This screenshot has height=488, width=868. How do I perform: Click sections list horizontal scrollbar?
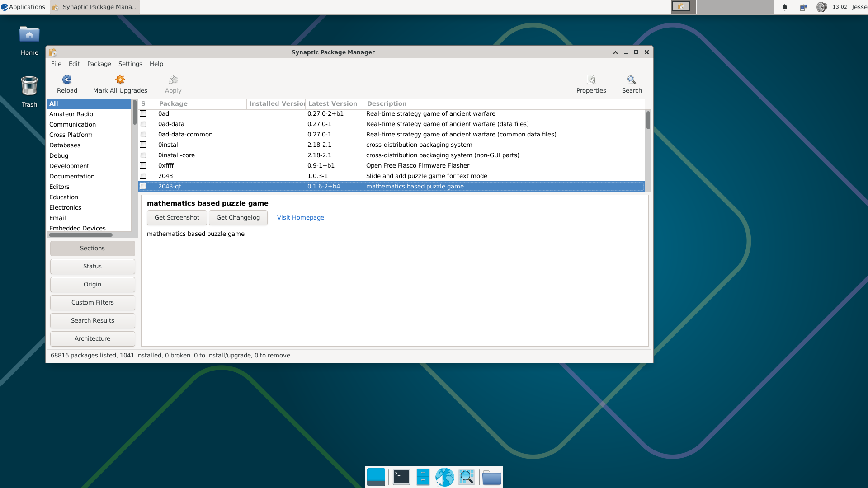(80, 235)
